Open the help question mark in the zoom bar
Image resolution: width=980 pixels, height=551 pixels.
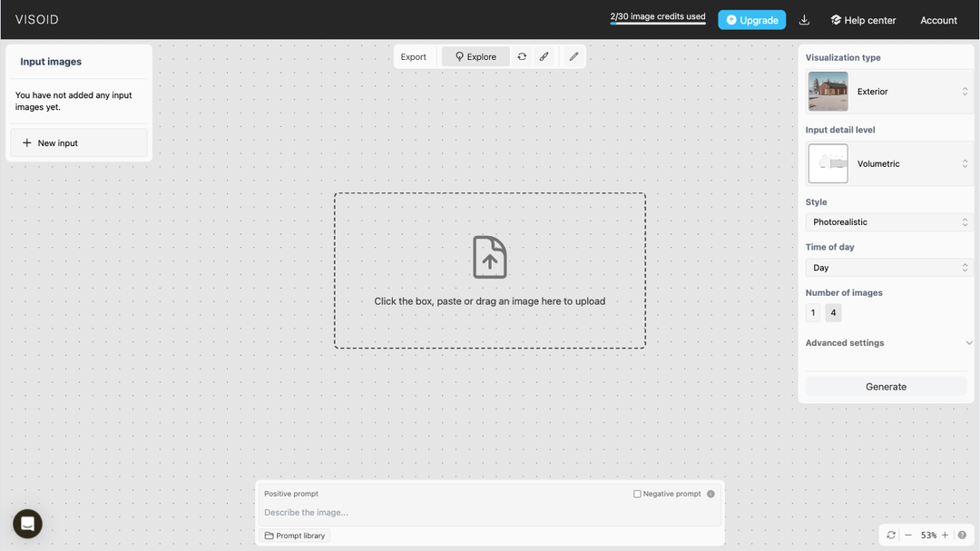[x=962, y=535]
